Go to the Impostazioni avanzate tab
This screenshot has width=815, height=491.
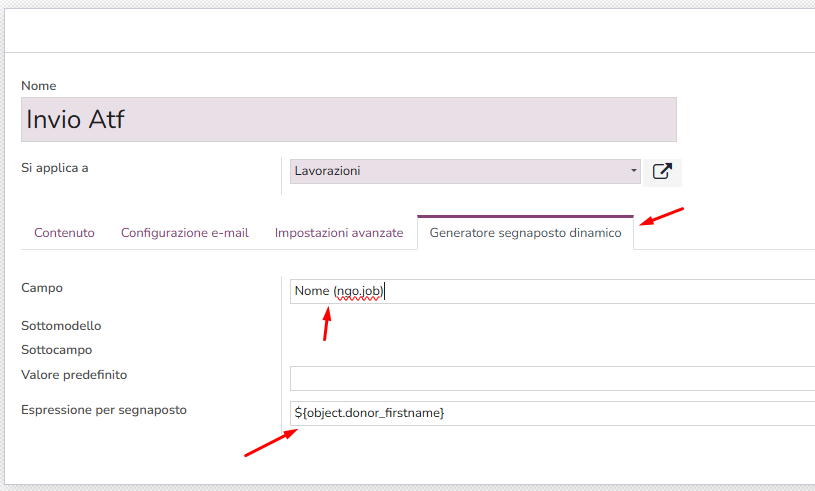point(339,233)
